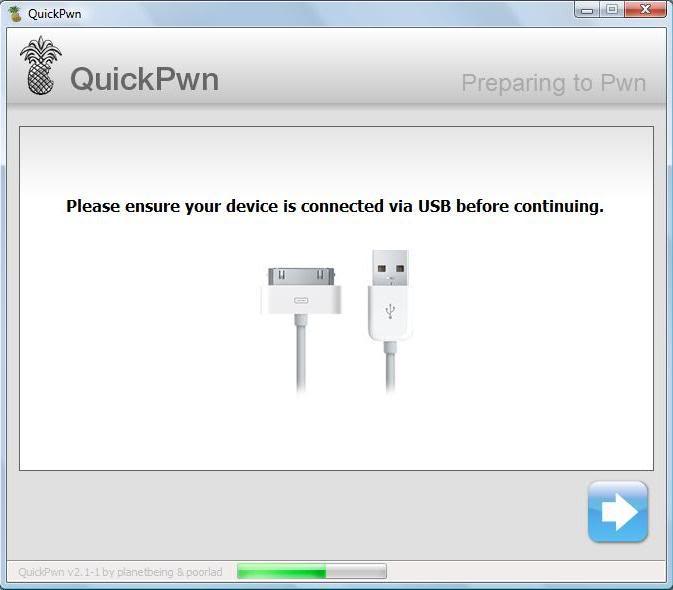Click the green installation progress bar
This screenshot has width=673, height=590.
pos(312,572)
